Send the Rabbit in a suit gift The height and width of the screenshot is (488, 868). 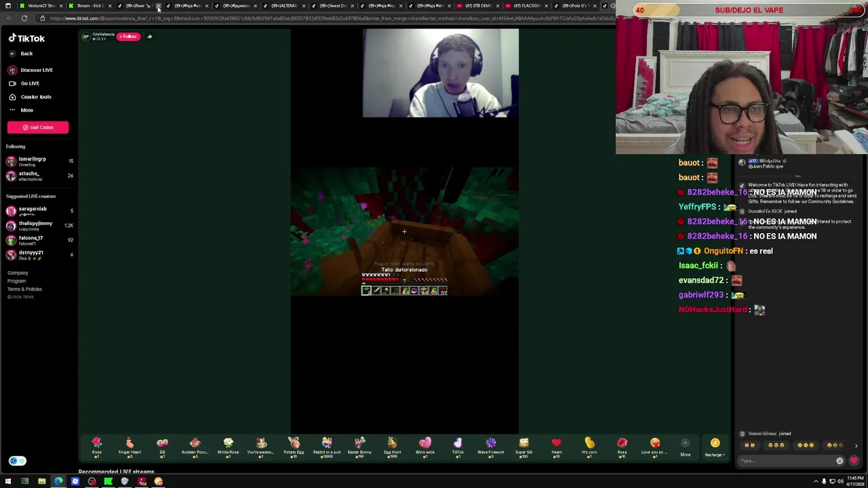[327, 447]
